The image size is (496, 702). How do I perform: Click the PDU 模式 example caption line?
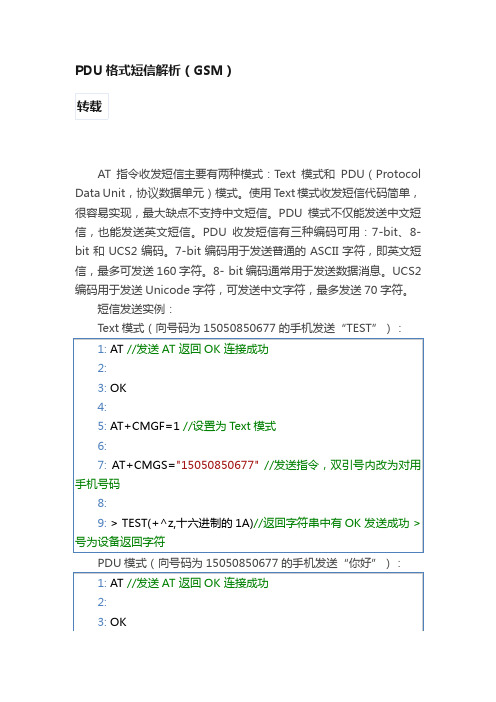click(249, 563)
